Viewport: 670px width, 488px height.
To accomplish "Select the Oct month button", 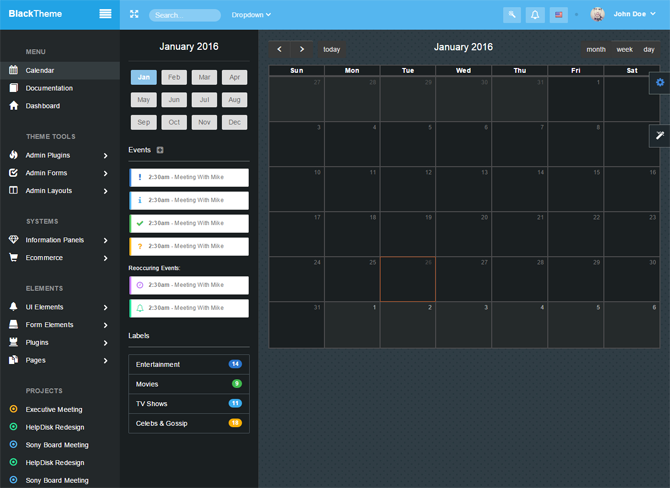I will (x=174, y=122).
